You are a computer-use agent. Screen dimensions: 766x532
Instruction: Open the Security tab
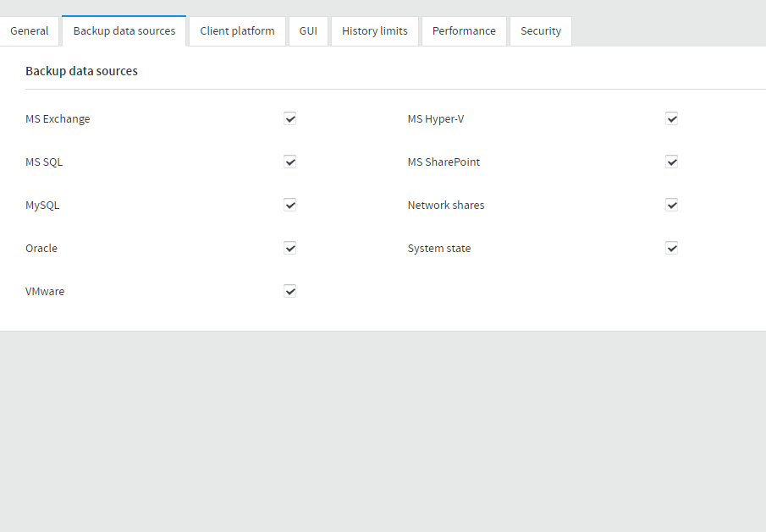pyautogui.click(x=541, y=31)
